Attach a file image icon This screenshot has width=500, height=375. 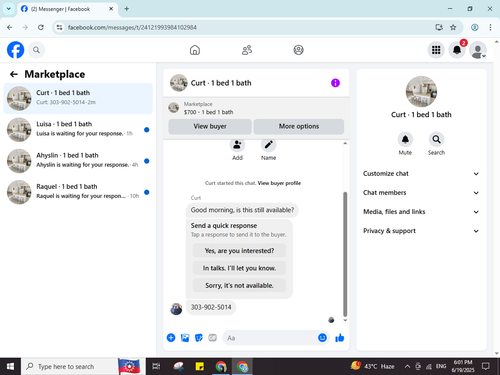[185, 338]
